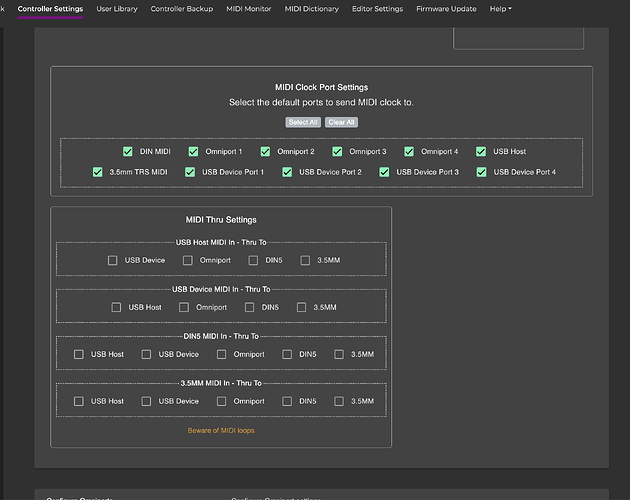This screenshot has height=500, width=630.
Task: Open the Help dropdown menu
Action: (x=500, y=9)
